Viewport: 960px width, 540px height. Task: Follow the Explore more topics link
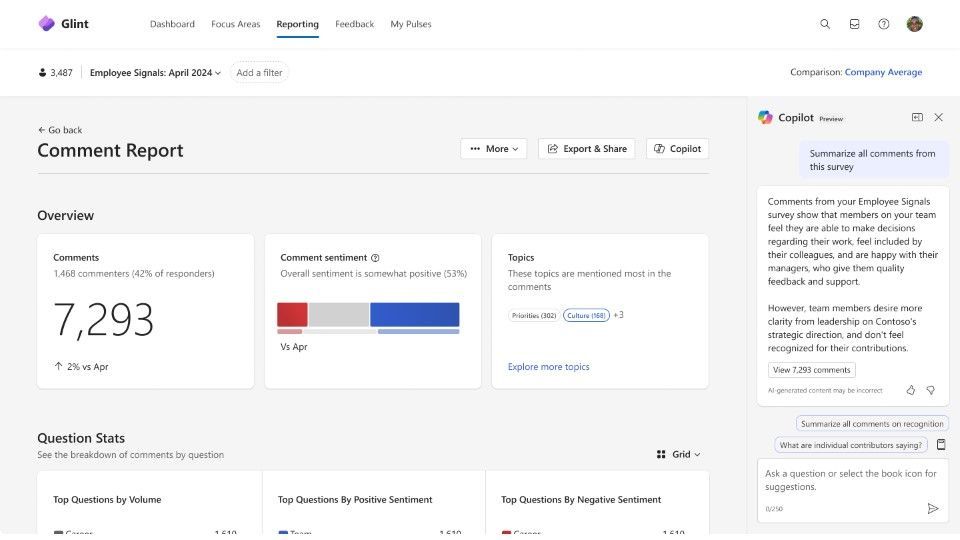(548, 367)
